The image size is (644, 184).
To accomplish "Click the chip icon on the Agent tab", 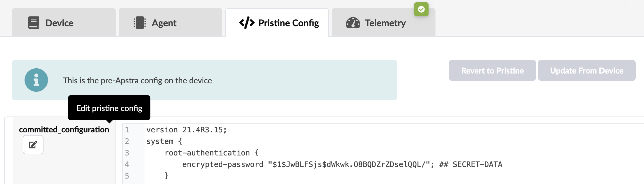I will pyautogui.click(x=140, y=23).
